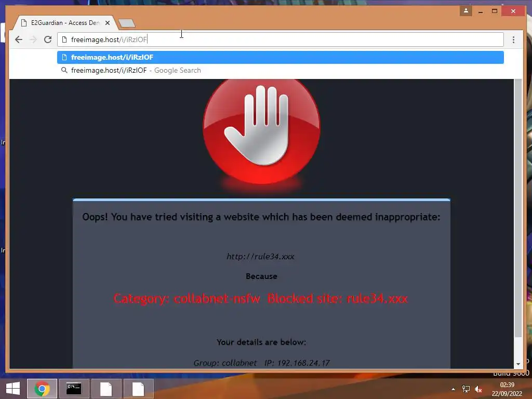The image size is (532, 399).
Task: Select the freeimage.host/i/iRzIOF URL suggestion
Action: coord(280,57)
